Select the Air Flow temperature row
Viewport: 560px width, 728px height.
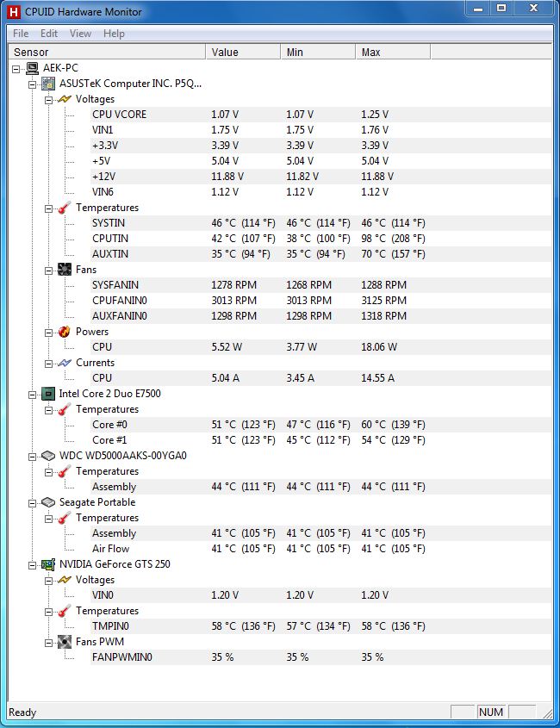[320, 549]
